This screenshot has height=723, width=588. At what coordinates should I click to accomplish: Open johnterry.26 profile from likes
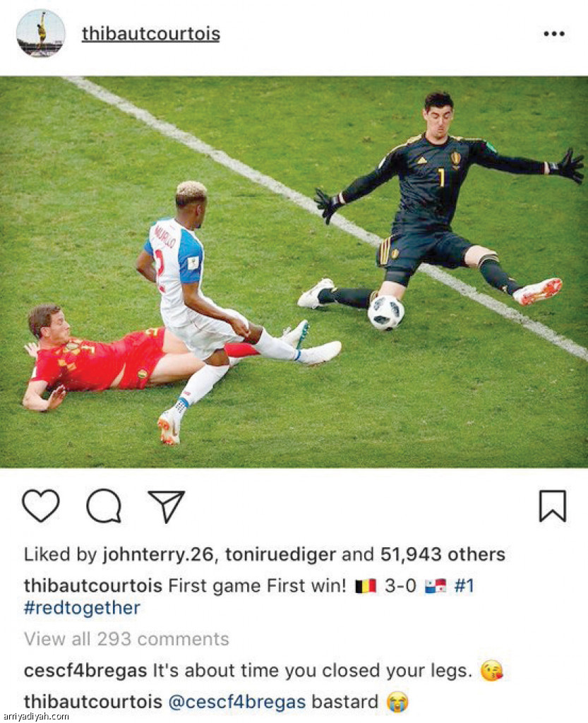pyautogui.click(x=157, y=554)
